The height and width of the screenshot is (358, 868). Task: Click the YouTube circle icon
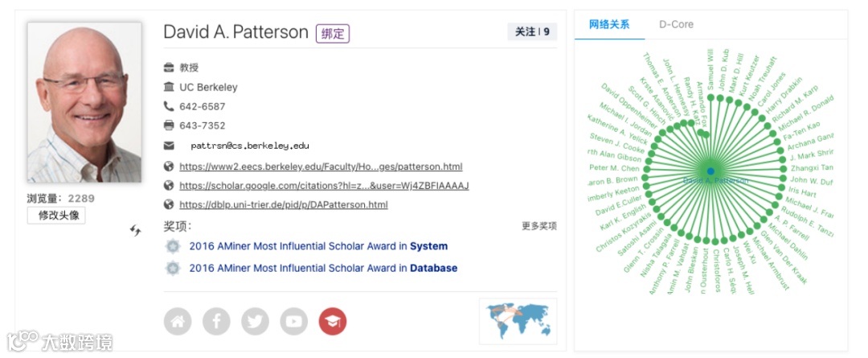click(294, 322)
